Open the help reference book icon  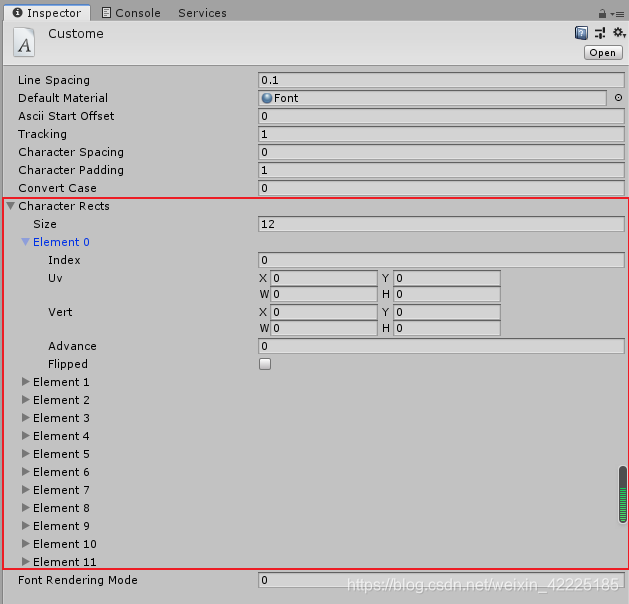(581, 33)
